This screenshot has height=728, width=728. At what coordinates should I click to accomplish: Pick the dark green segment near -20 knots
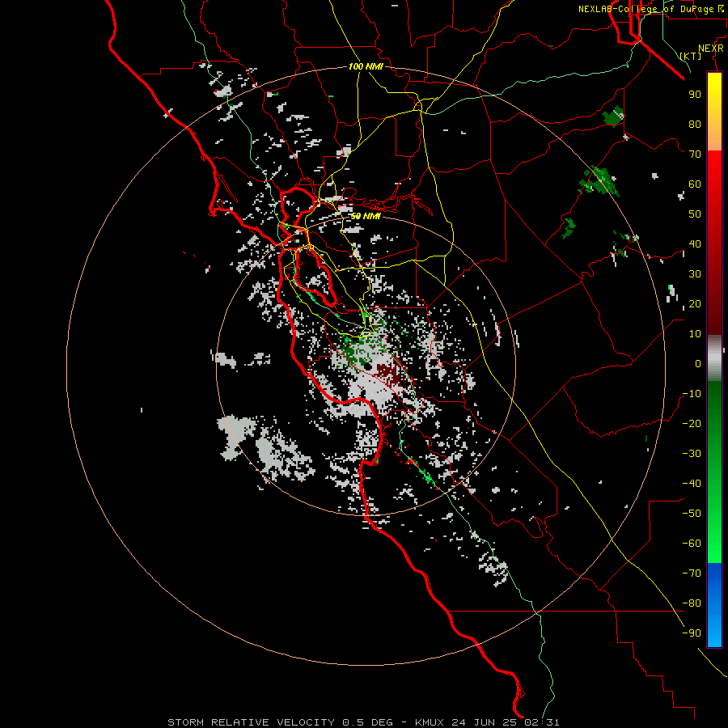tap(714, 413)
